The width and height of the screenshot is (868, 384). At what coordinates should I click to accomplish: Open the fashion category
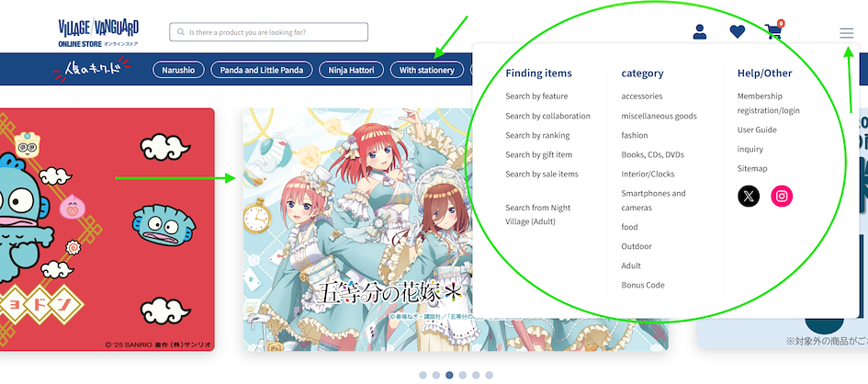635,136
